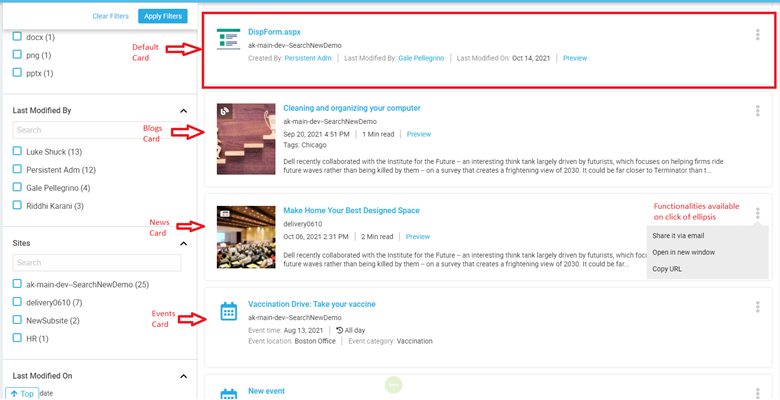780x400 pixels.
Task: Click the Sites search input field
Action: [96, 263]
